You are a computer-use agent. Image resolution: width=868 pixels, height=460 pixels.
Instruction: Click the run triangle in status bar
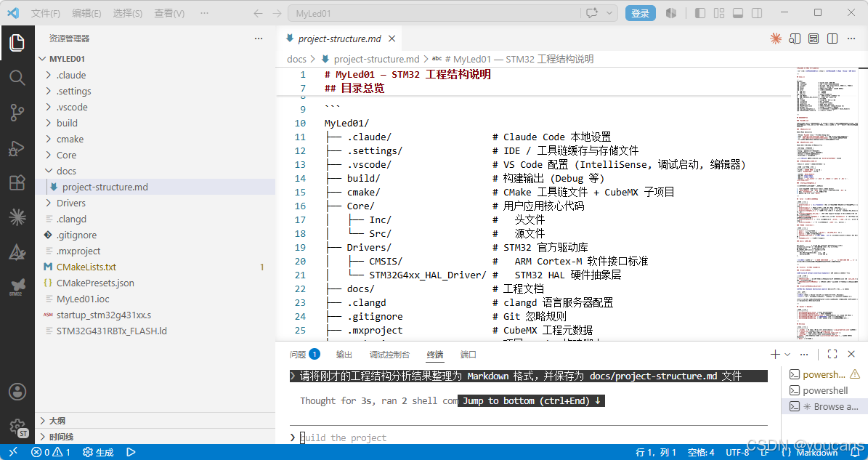(131, 452)
